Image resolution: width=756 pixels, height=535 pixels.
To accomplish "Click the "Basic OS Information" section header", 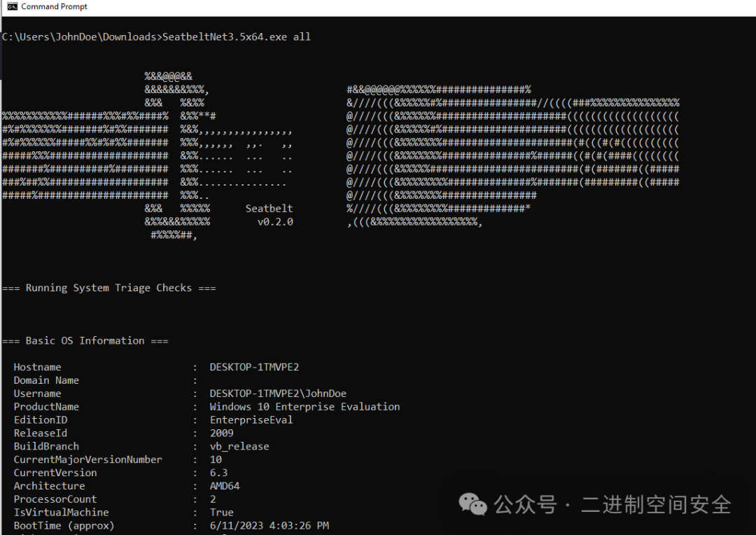I will (85, 341).
